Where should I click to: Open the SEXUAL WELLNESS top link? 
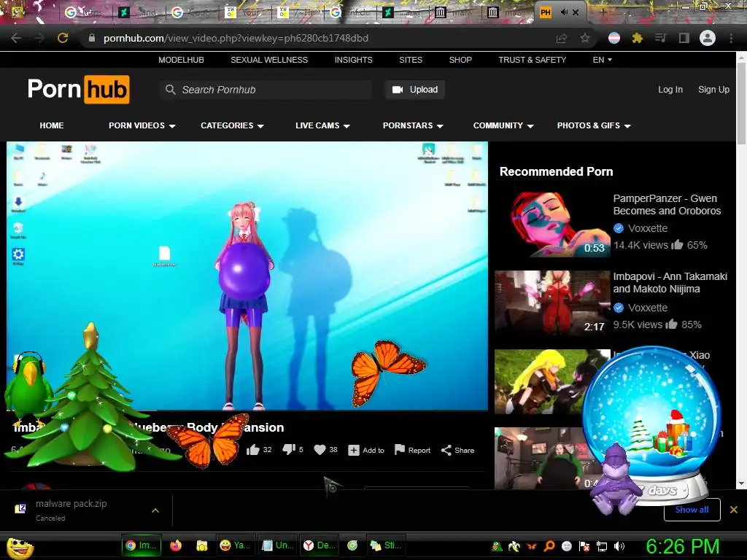[x=269, y=60]
